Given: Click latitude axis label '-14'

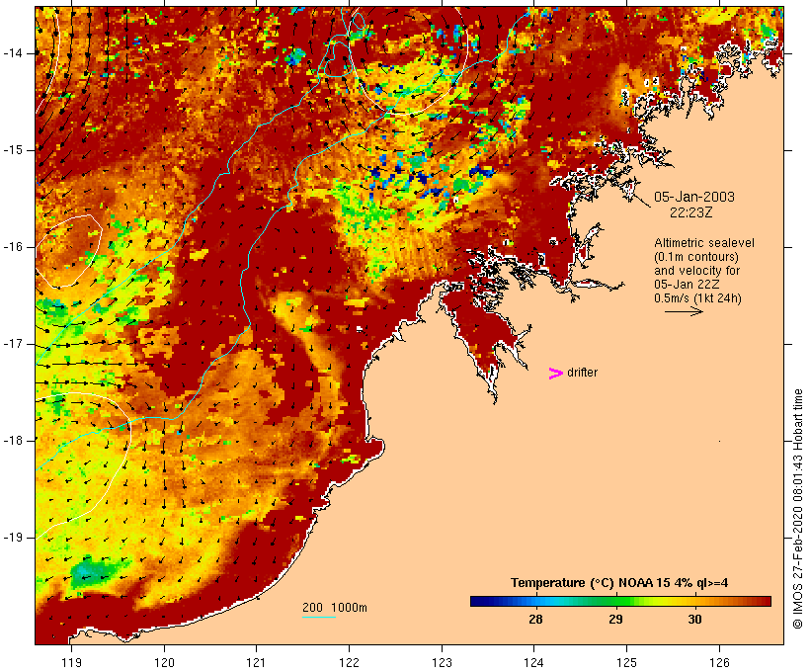Looking at the screenshot, I should (x=13, y=53).
